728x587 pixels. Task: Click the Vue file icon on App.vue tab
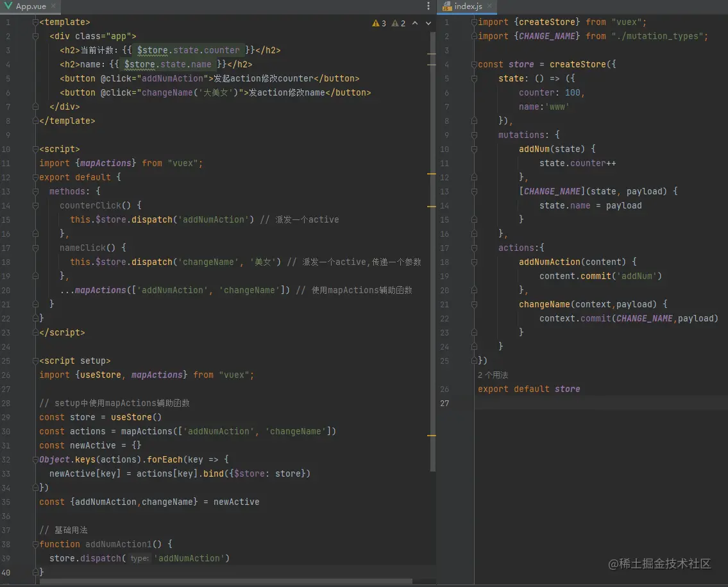[x=8, y=6]
